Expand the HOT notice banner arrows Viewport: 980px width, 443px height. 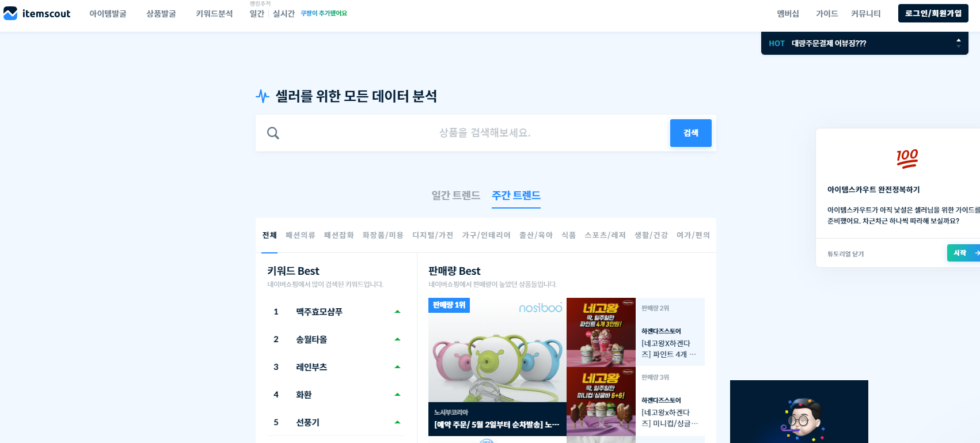click(x=958, y=43)
